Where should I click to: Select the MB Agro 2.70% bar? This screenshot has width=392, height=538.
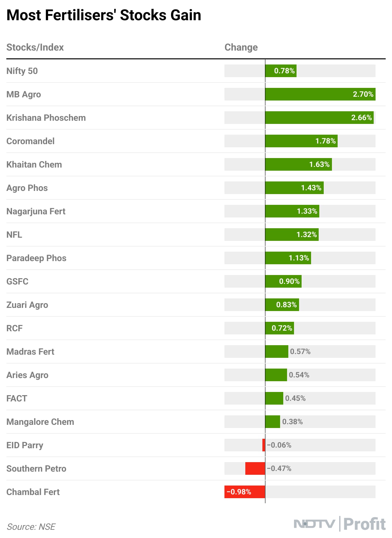(x=320, y=94)
